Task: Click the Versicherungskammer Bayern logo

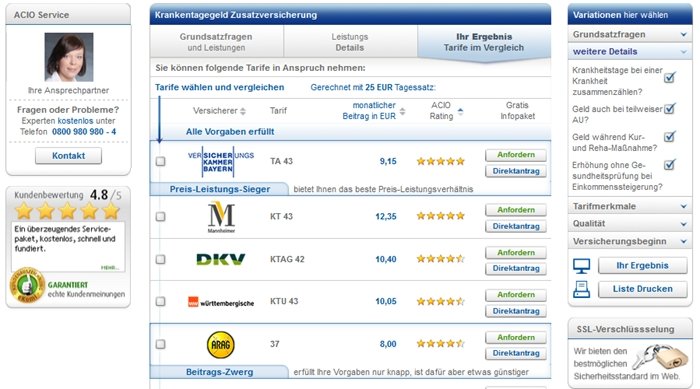Action: pos(221,161)
